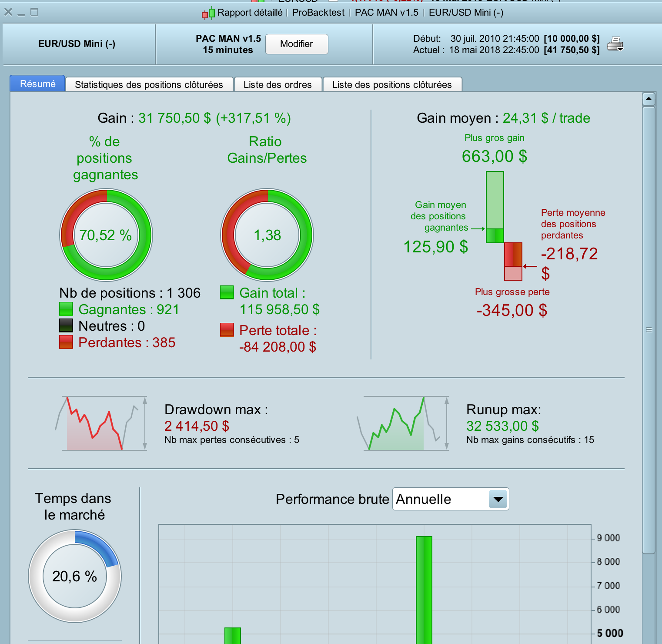
Task: Click the black Neutres legend swatch
Action: (x=66, y=325)
